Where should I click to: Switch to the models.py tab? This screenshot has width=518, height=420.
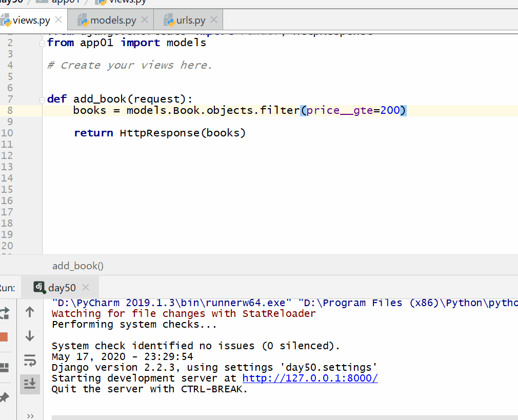[x=113, y=21]
